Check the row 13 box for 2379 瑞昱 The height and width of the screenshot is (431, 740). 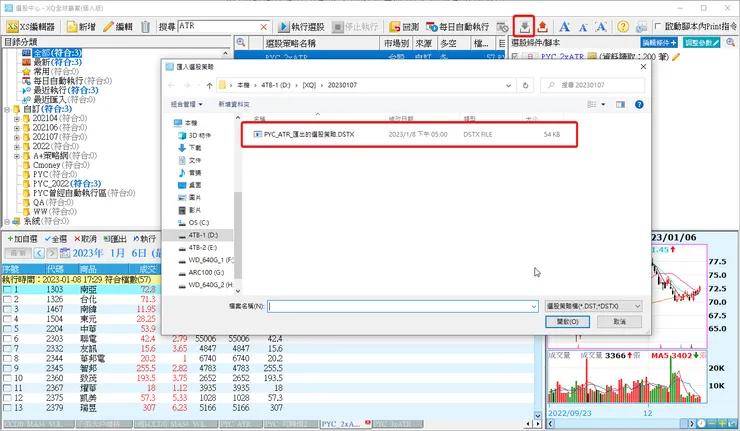point(7,408)
